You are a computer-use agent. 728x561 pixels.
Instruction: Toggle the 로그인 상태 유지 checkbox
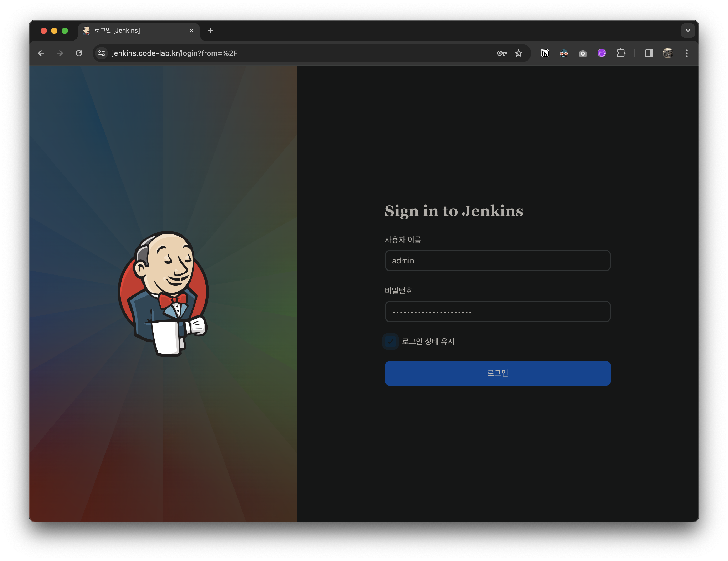tap(391, 342)
